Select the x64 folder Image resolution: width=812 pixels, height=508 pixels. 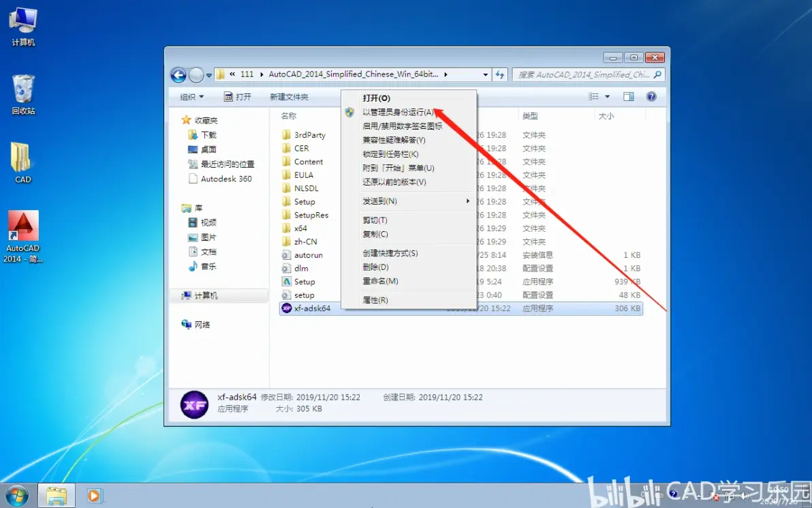click(295, 228)
